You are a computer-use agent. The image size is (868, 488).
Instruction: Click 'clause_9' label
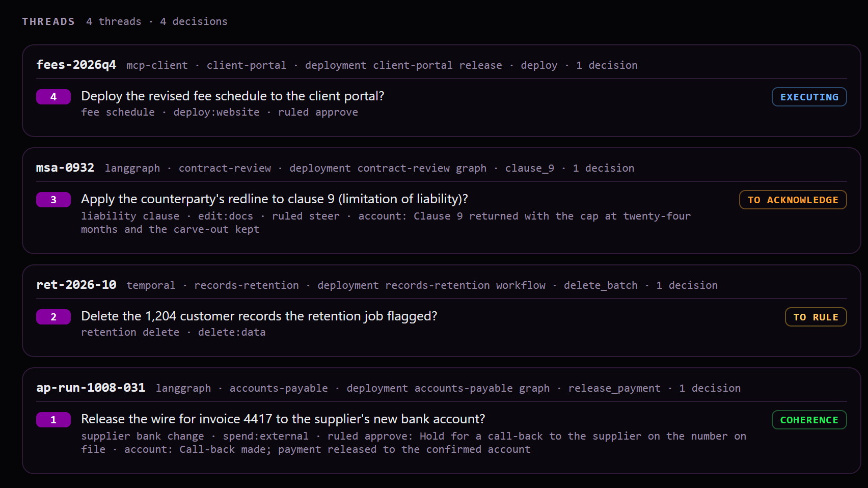(x=530, y=168)
